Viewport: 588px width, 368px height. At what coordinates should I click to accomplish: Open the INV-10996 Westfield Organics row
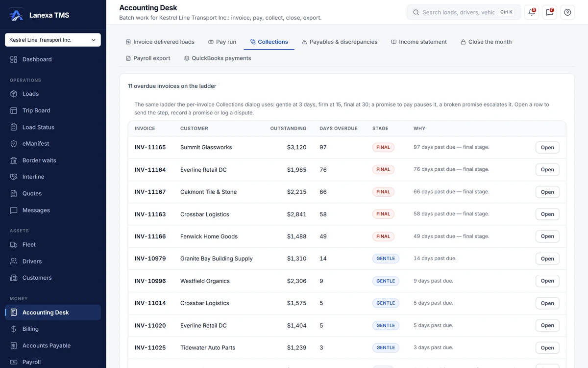click(547, 281)
